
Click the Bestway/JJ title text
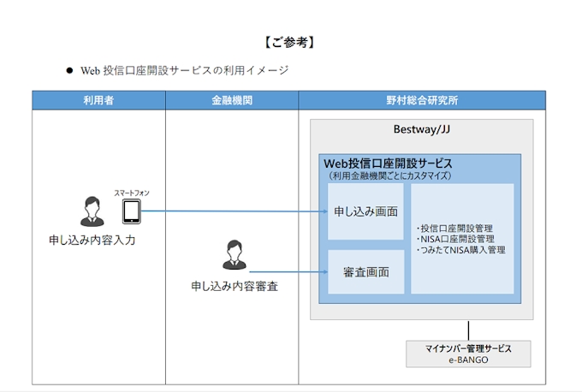pos(420,131)
